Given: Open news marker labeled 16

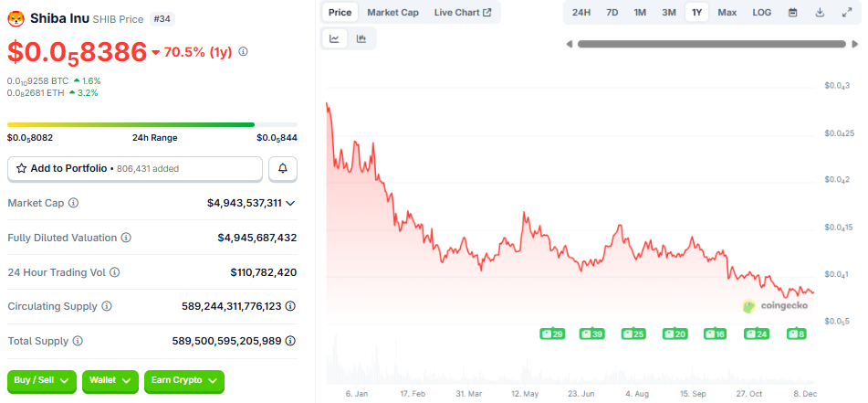Looking at the screenshot, I should point(716,334).
